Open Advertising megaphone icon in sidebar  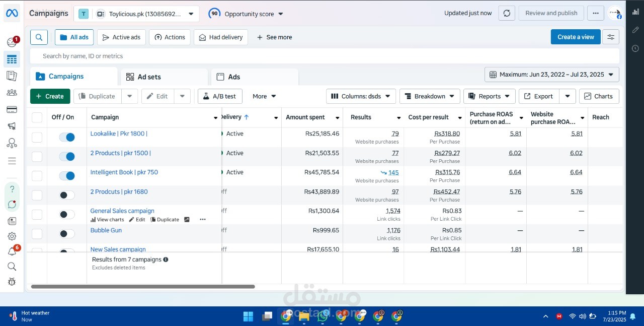coord(12,126)
